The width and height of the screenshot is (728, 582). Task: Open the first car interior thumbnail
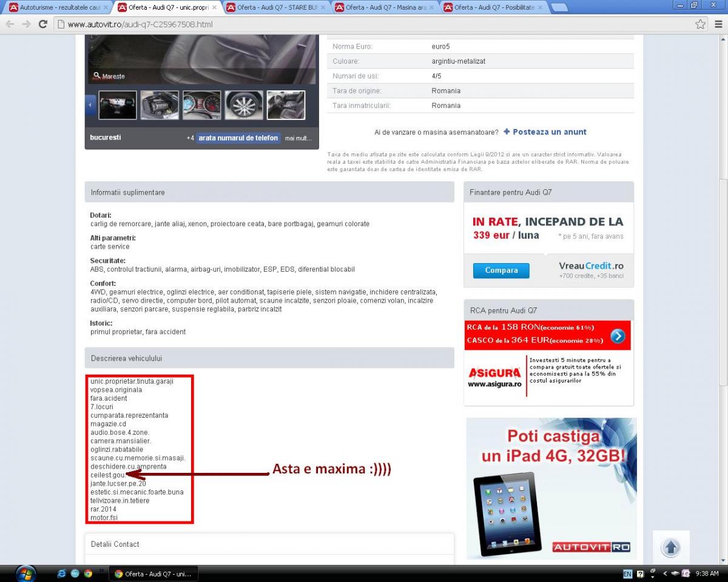click(118, 105)
